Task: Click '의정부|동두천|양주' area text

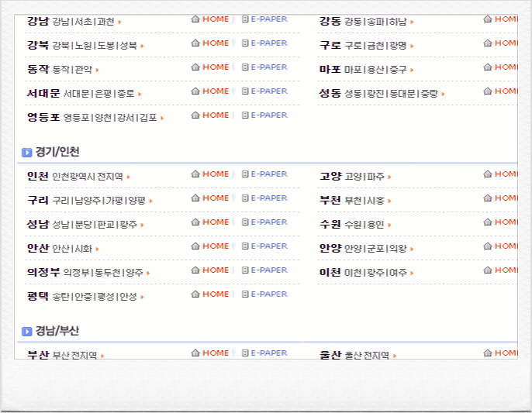Action: coord(103,273)
